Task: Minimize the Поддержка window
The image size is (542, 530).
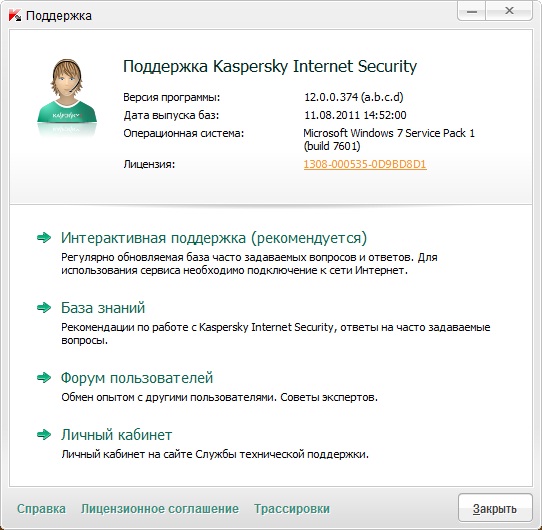Action: click(x=471, y=11)
